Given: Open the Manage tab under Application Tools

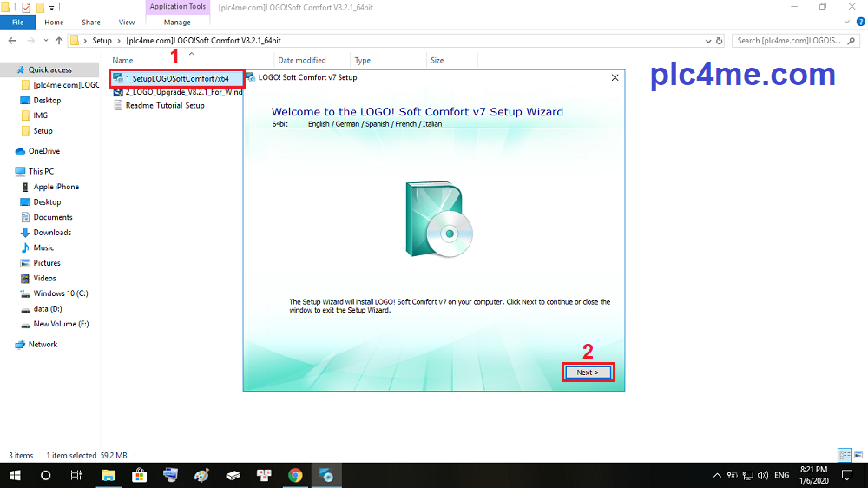Looking at the screenshot, I should pos(177,23).
